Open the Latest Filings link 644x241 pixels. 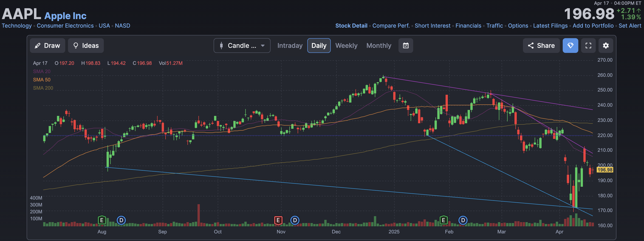point(550,26)
